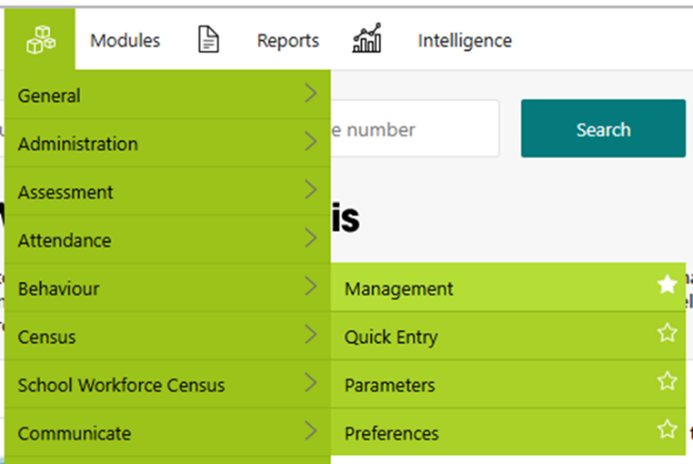This screenshot has width=693, height=464.
Task: Toggle favourite star for Parameters
Action: pos(667,382)
